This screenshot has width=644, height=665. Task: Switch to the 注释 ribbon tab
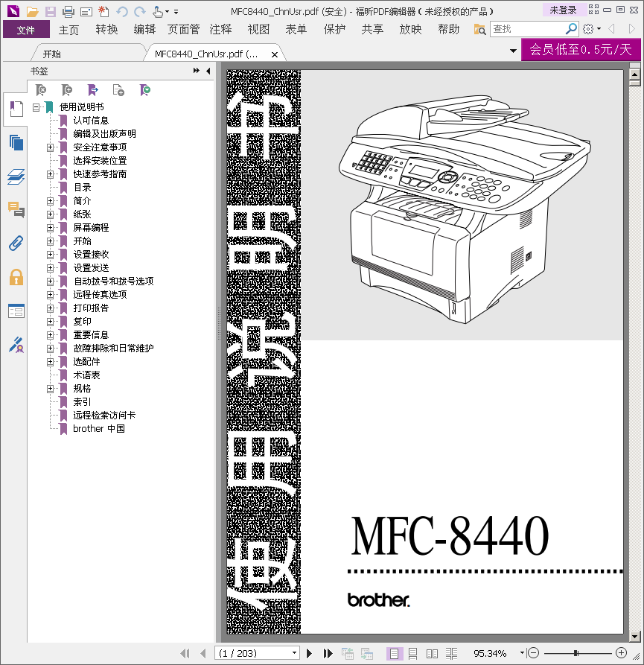220,30
